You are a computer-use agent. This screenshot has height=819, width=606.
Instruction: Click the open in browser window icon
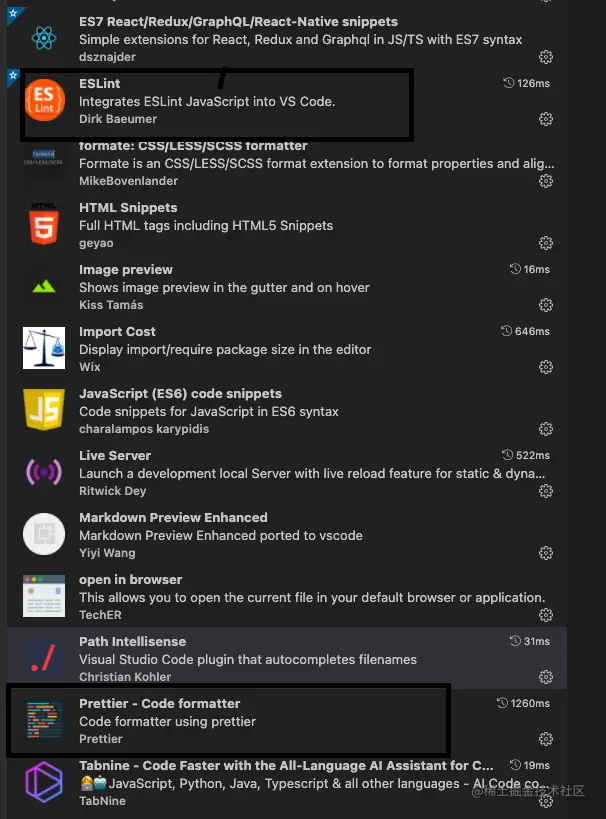pos(44,596)
